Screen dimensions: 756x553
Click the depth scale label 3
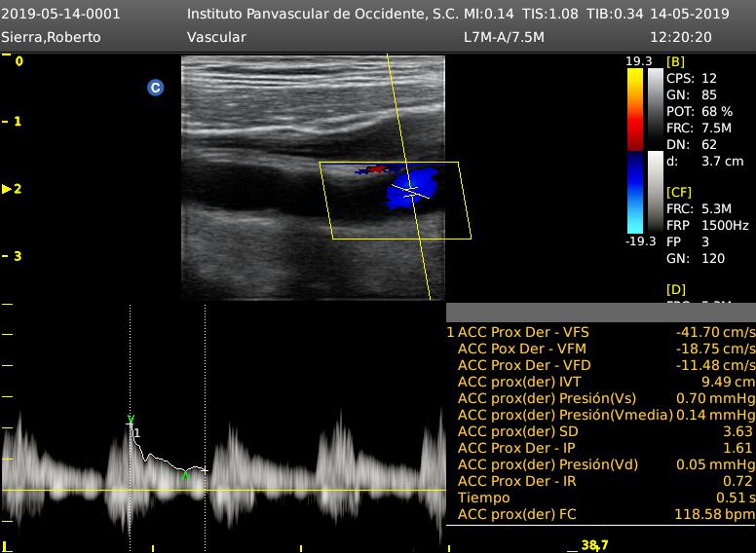click(x=18, y=256)
